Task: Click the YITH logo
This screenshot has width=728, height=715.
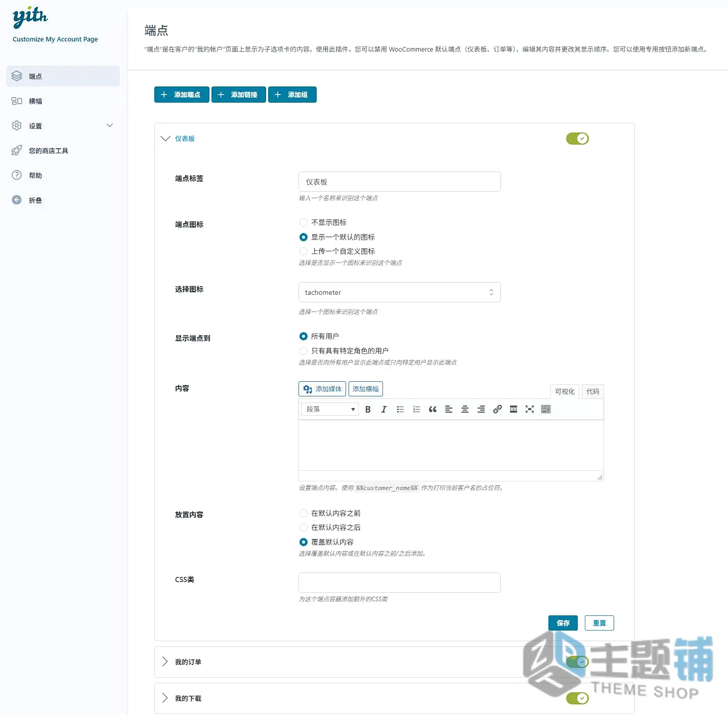Action: pyautogui.click(x=30, y=17)
